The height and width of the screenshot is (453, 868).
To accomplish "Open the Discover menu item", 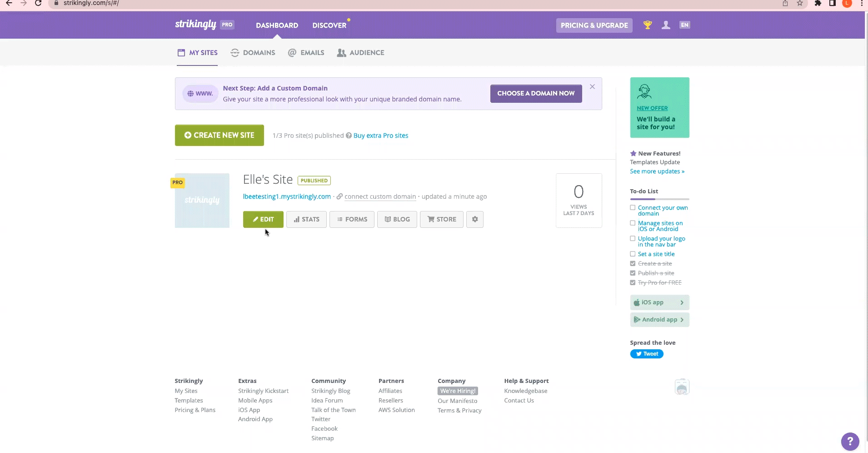I will [329, 25].
